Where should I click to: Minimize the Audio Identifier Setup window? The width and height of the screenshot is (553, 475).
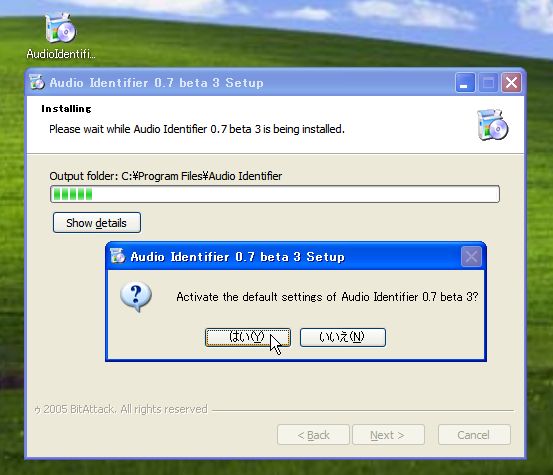click(465, 83)
